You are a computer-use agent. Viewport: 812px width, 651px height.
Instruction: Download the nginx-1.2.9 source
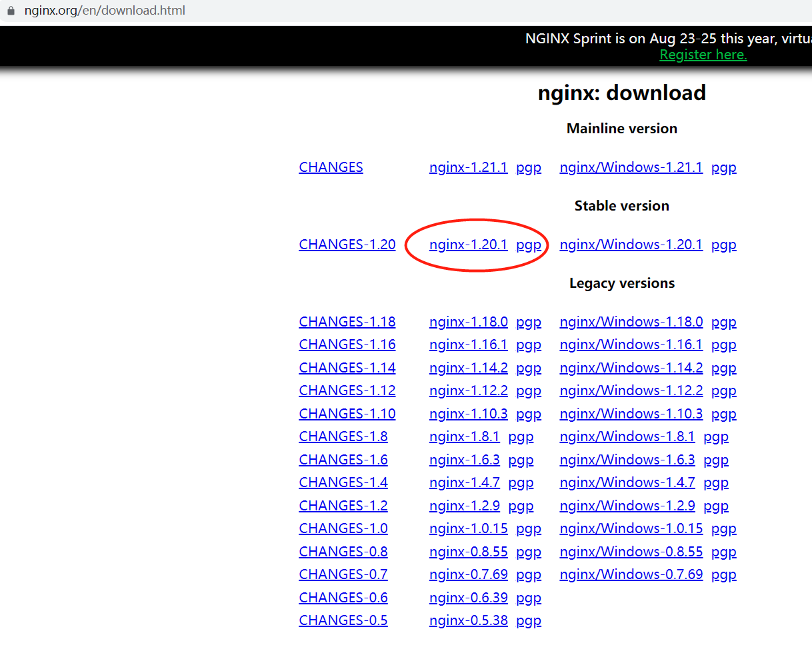point(465,506)
